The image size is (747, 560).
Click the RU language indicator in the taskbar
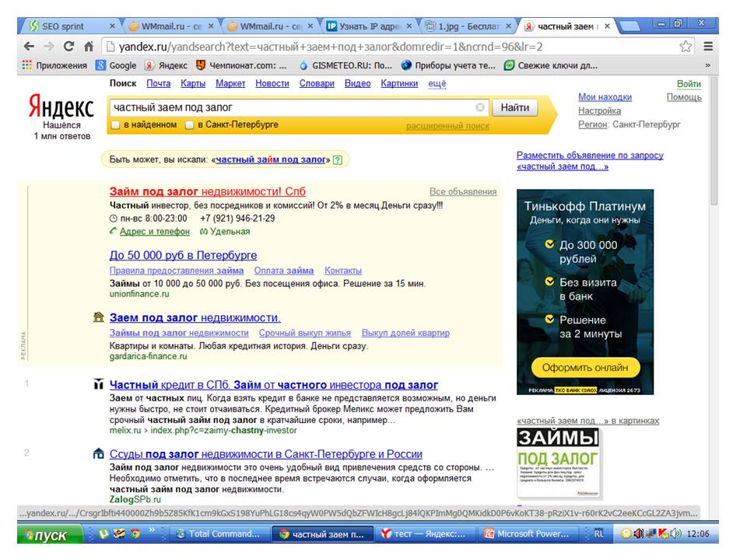coord(598,534)
